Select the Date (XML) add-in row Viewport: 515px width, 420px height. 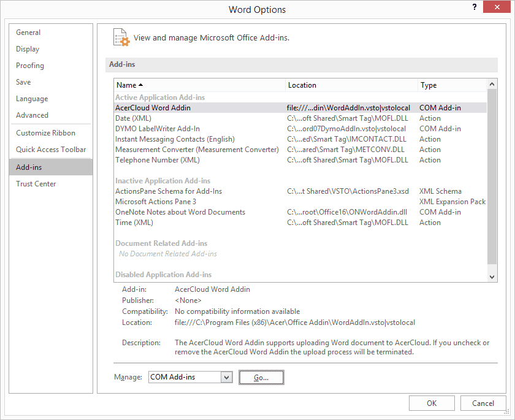(300, 118)
